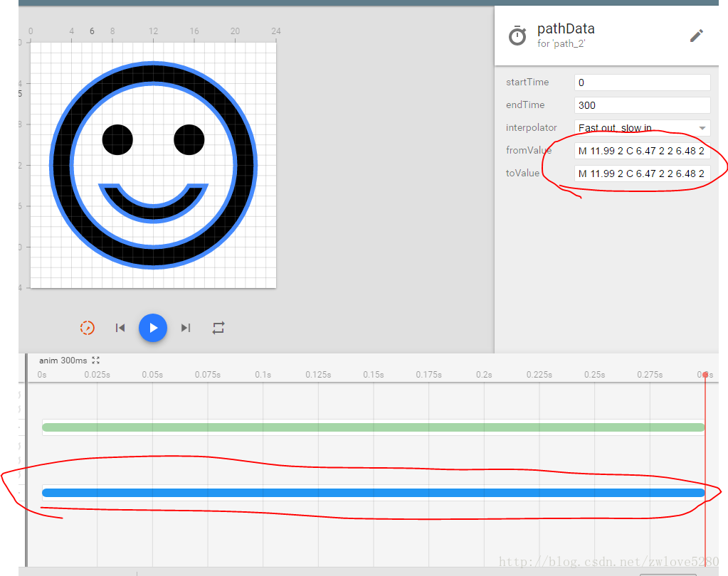
Task: Open the interpolator dropdown
Action: [x=642, y=127]
